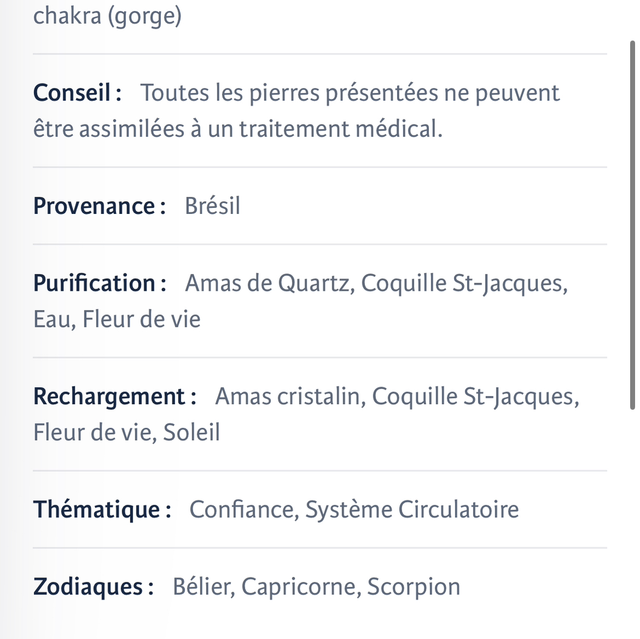This screenshot has width=640, height=639.
Task: Select the "Provenance :" label
Action: [x=100, y=206]
